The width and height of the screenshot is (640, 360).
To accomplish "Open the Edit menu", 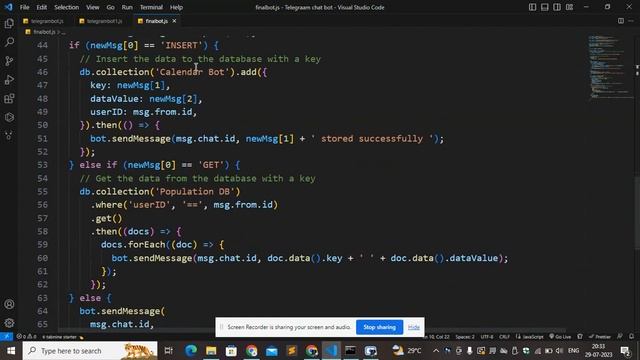I will [x=41, y=7].
